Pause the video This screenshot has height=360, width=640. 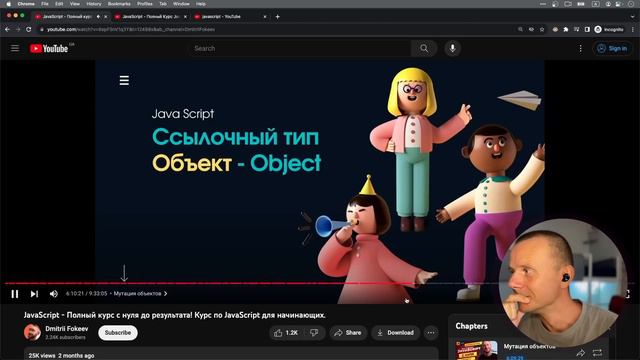click(x=15, y=294)
